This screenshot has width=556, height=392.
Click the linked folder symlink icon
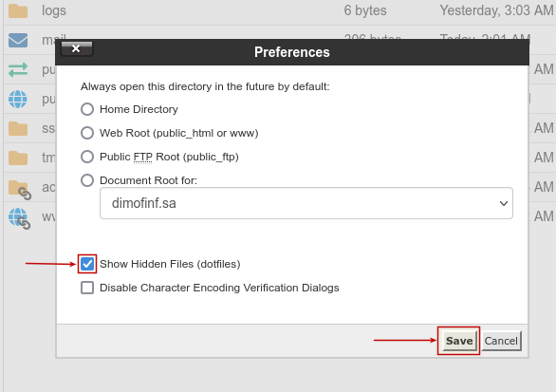tap(20, 190)
